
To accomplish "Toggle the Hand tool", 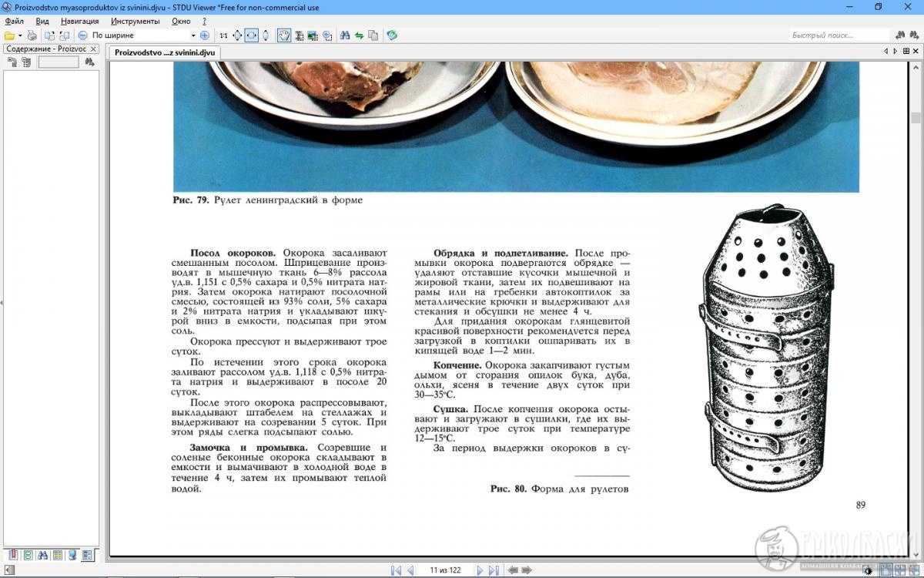I will pos(284,35).
